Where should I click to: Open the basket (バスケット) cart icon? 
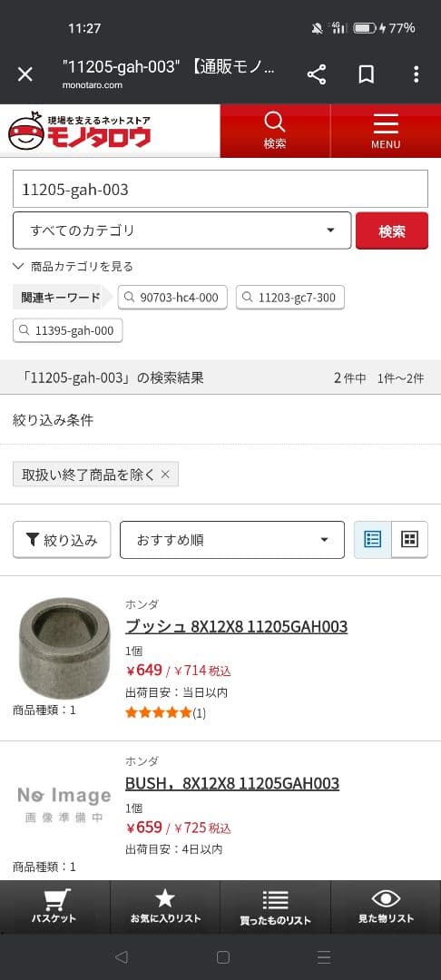click(x=55, y=906)
